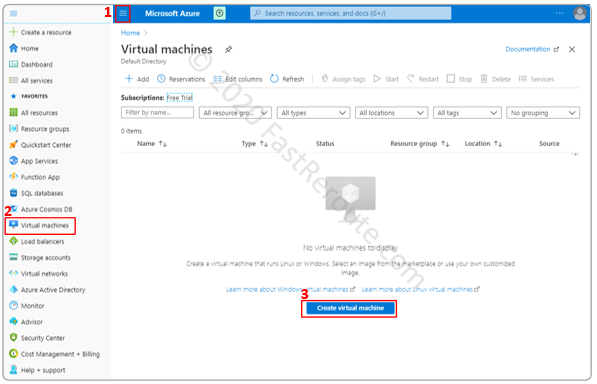Click the green preview icon beside Microsoft Azure

coord(219,13)
